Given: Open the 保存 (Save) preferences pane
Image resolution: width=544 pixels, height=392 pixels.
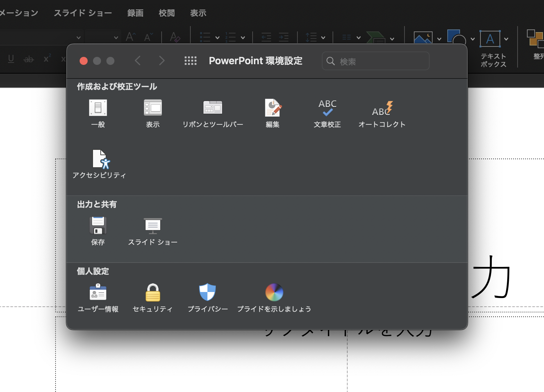Looking at the screenshot, I should 98,231.
